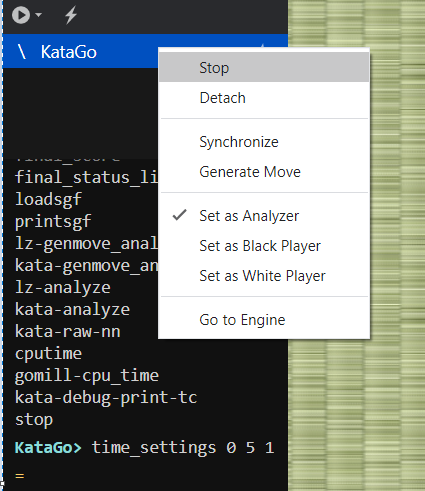Click the 'lz-genmove_anal' console line
425x491 pixels.
click(86, 243)
